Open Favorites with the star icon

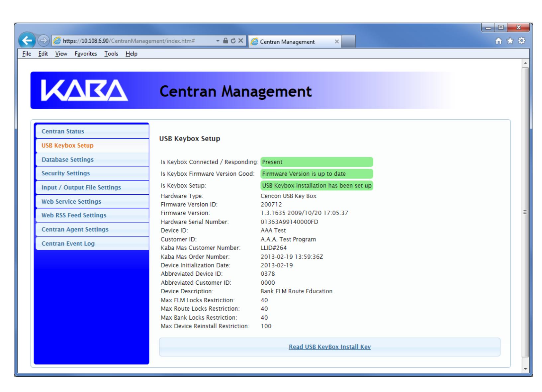click(x=510, y=41)
